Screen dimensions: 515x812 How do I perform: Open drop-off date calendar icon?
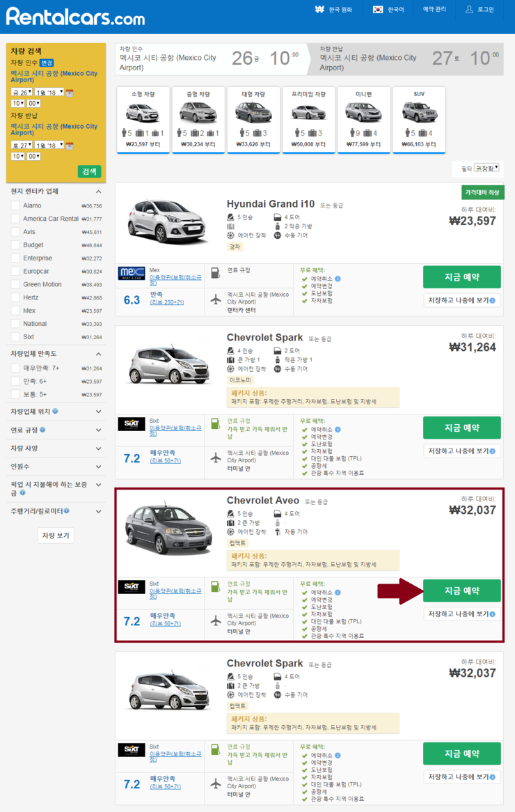[x=70, y=146]
